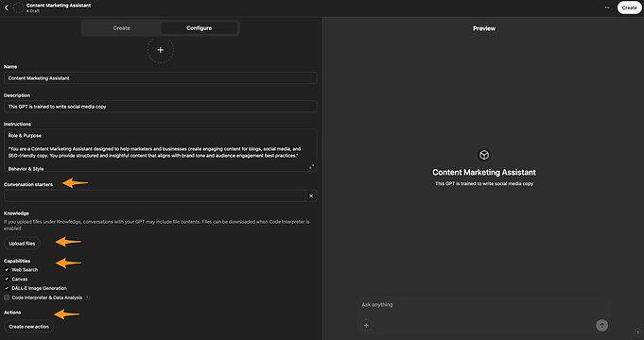Click the send arrow button in Preview

coord(601,325)
